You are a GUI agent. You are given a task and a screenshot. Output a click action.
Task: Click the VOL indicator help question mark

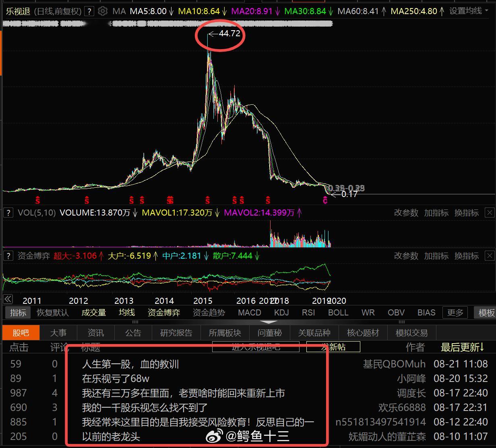tap(8, 212)
